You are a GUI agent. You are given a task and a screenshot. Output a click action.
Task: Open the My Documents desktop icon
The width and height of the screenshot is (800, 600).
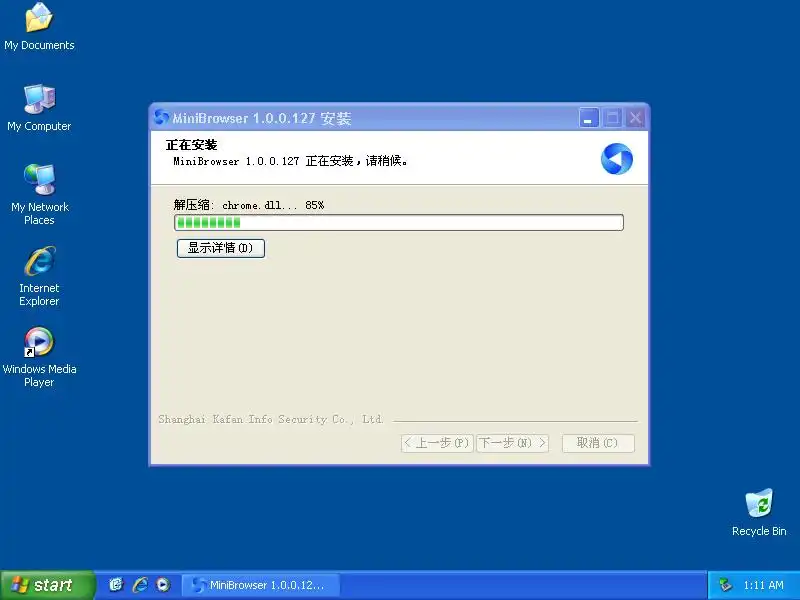tap(39, 27)
